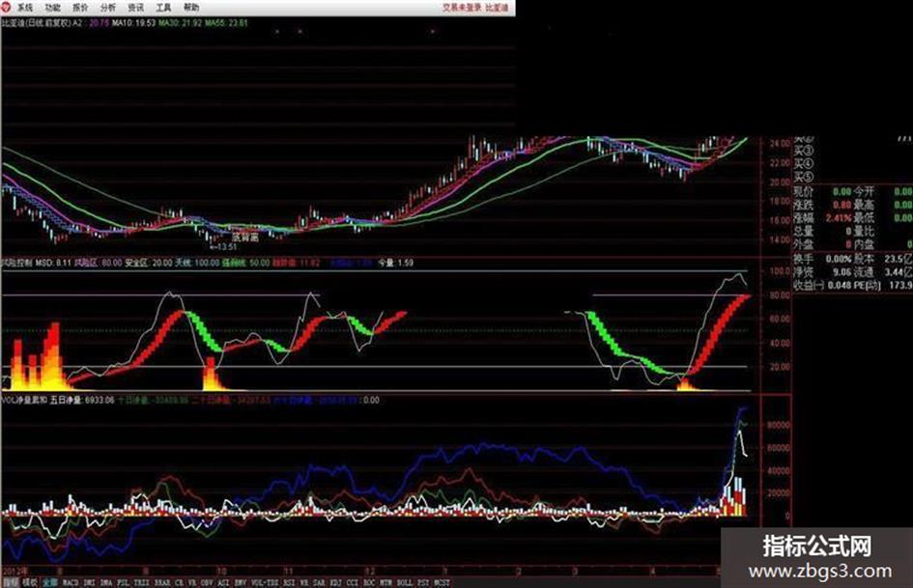
Task: Click the 今量: 1.59 value
Action: (x=395, y=264)
